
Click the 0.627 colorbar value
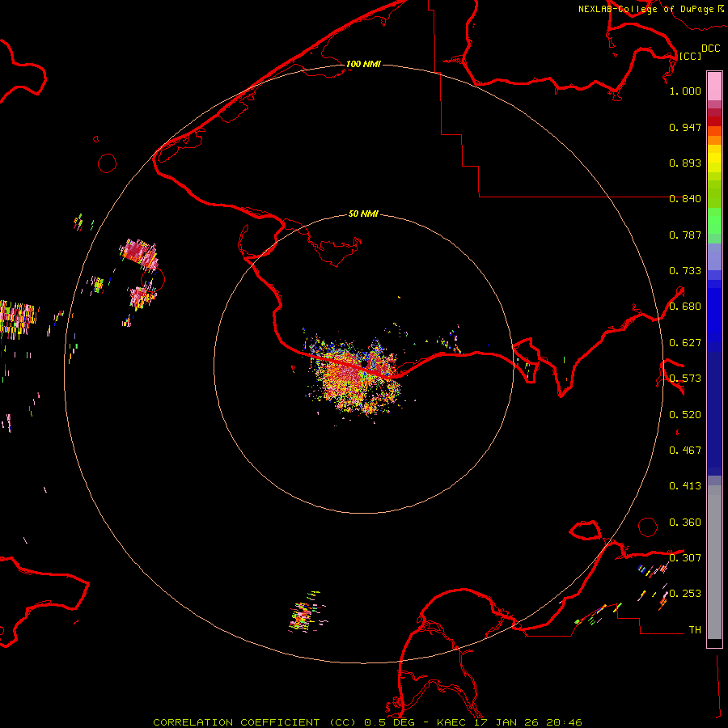685,343
